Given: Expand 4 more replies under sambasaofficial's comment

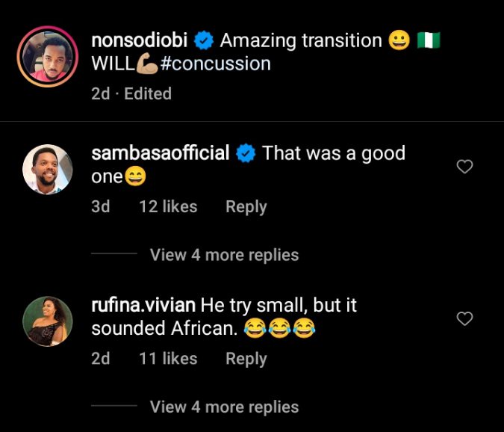Looking at the screenshot, I should [224, 255].
